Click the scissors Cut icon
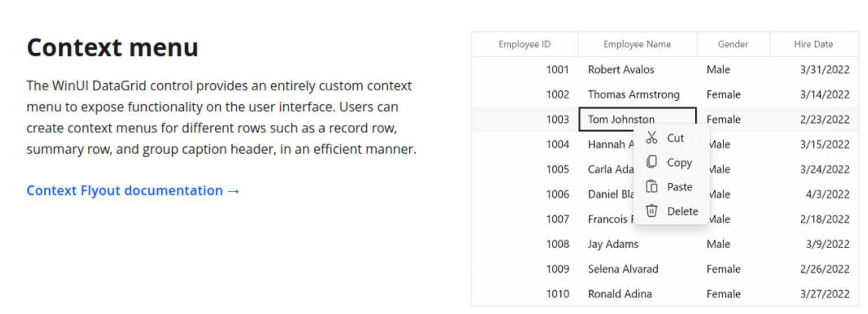 pyautogui.click(x=652, y=138)
